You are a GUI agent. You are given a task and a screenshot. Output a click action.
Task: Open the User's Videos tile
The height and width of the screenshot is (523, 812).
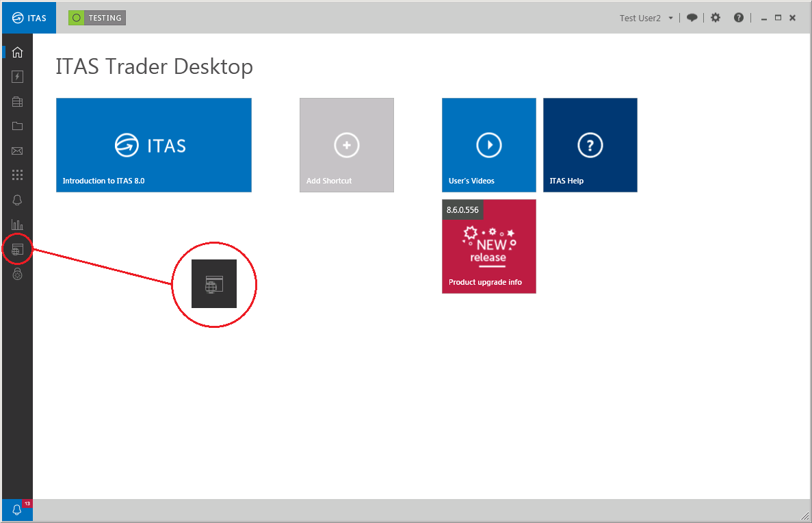pos(489,145)
